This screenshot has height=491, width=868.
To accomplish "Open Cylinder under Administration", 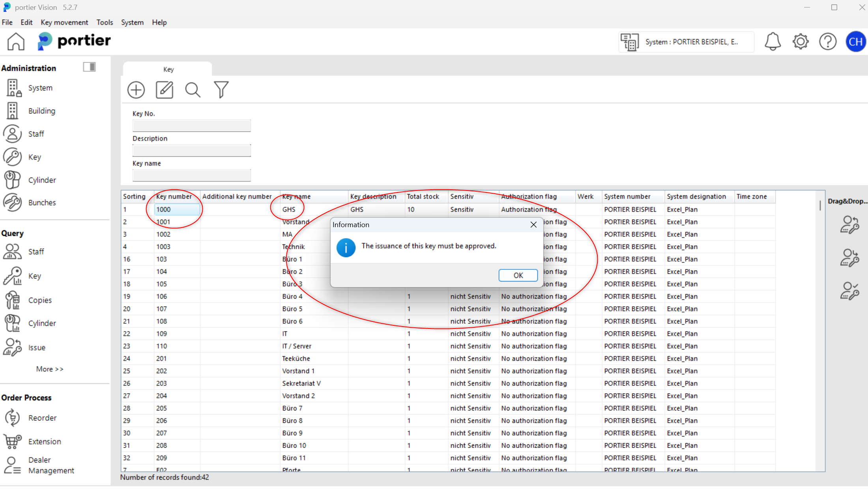I will [42, 180].
